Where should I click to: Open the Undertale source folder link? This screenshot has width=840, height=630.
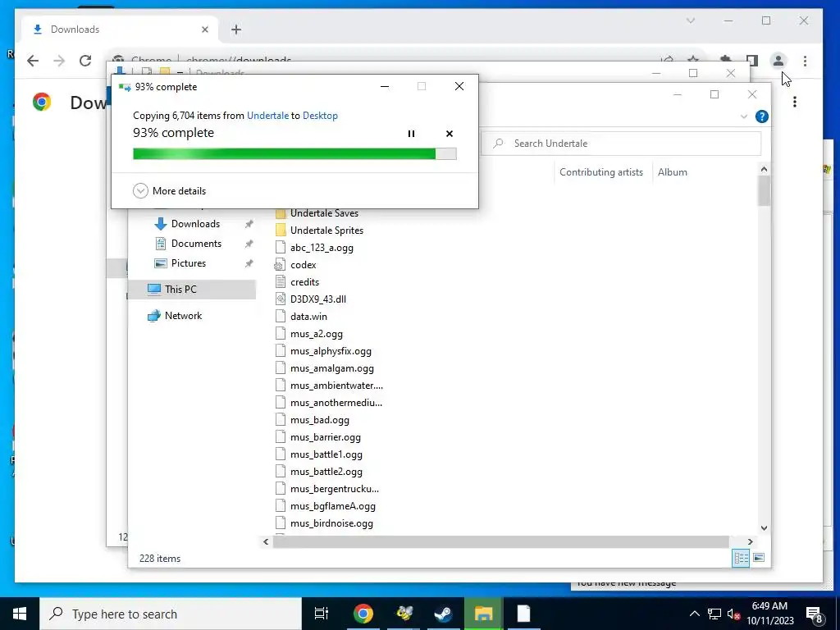(x=267, y=115)
